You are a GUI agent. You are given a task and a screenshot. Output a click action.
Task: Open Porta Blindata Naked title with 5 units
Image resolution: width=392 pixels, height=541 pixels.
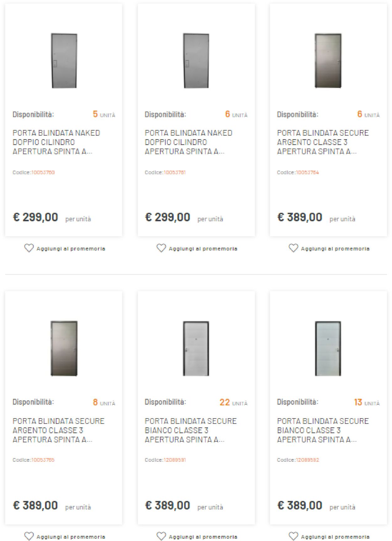click(x=56, y=142)
